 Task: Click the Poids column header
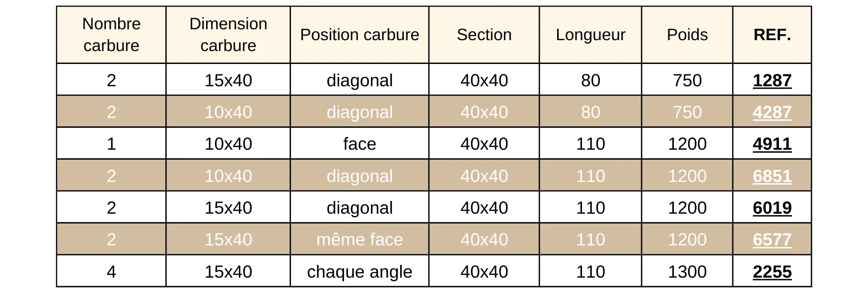[687, 35]
